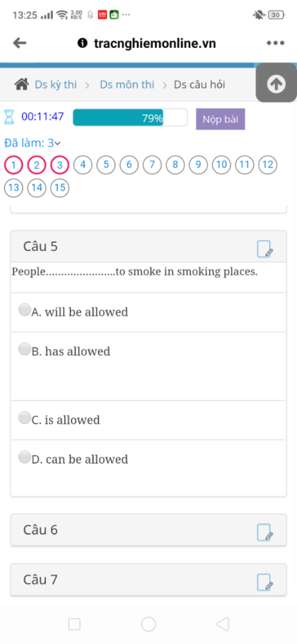Viewport: 297px width, 644px height.
Task: Tap the home icon in the breadcrumb
Action: point(22,85)
